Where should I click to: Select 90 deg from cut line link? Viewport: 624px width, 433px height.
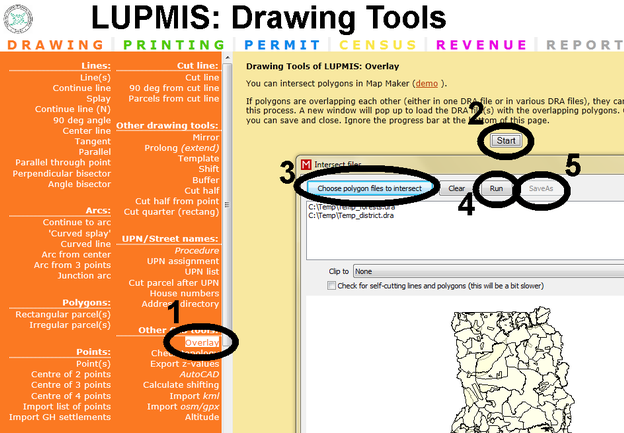(174, 88)
